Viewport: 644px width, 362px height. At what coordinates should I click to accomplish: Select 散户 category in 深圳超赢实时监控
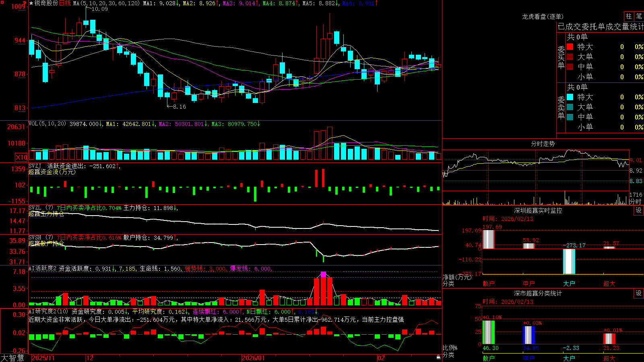[x=489, y=284]
